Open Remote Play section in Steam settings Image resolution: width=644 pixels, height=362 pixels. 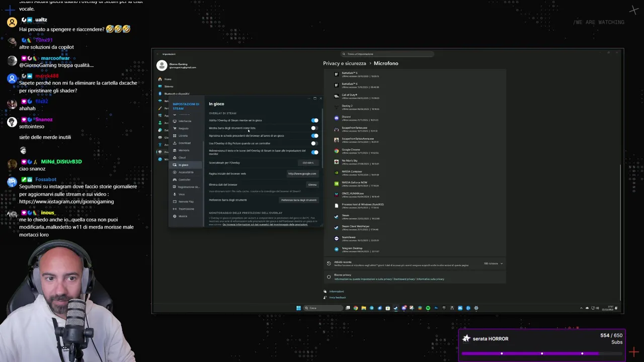186,202
